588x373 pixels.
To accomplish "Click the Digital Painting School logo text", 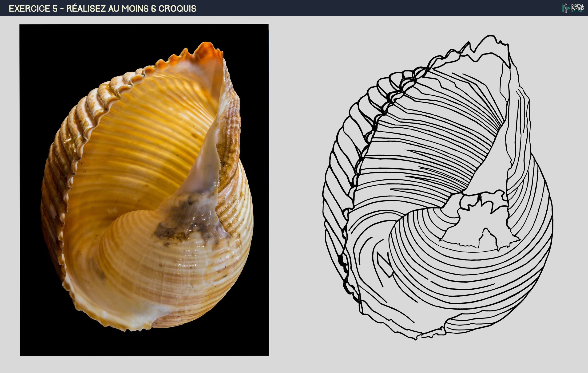I will [577, 8].
